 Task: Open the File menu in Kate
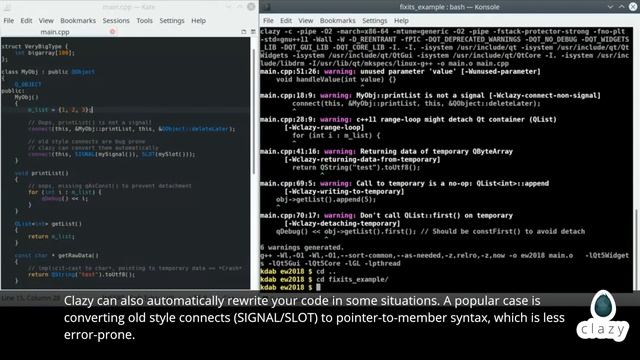(9, 20)
